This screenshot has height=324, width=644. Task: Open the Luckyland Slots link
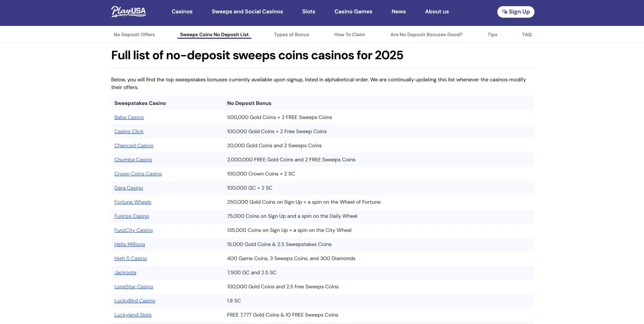(x=133, y=315)
